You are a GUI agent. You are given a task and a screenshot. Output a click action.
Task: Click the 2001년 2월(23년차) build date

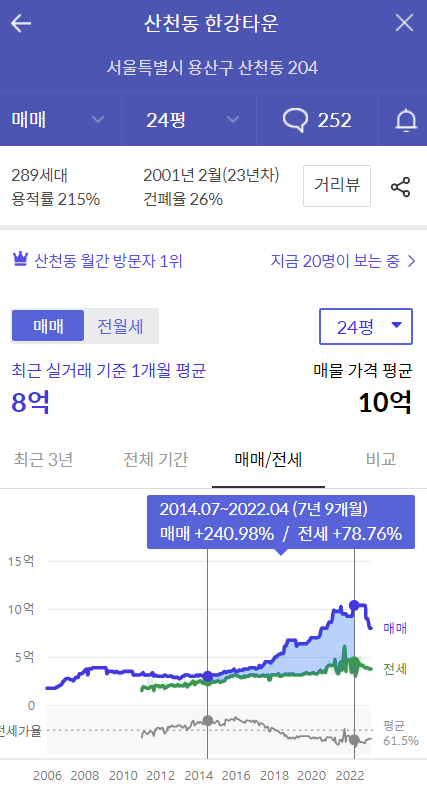pos(211,175)
